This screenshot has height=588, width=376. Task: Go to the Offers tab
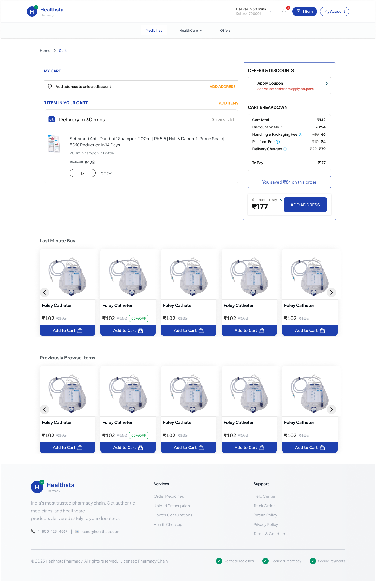click(x=225, y=30)
